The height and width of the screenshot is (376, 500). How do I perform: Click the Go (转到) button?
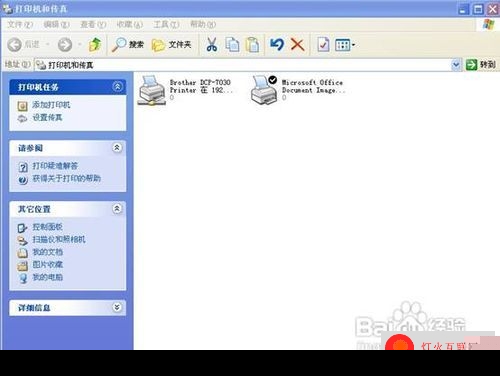[x=480, y=65]
